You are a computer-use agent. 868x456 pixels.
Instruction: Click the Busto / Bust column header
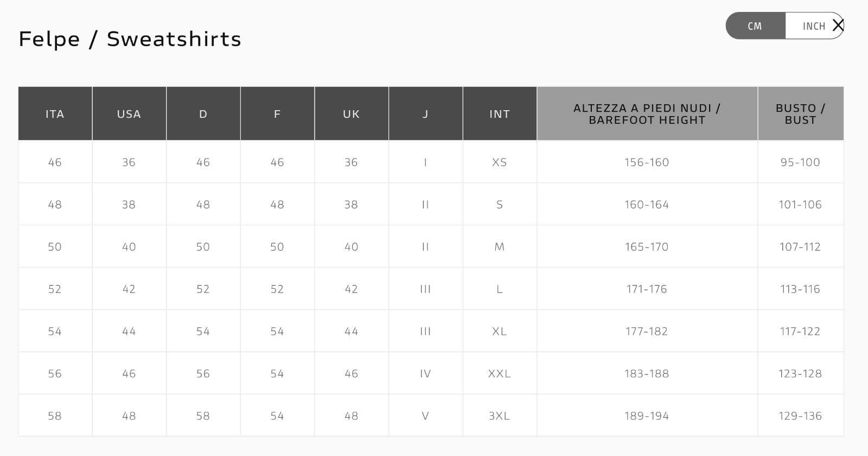click(x=800, y=114)
